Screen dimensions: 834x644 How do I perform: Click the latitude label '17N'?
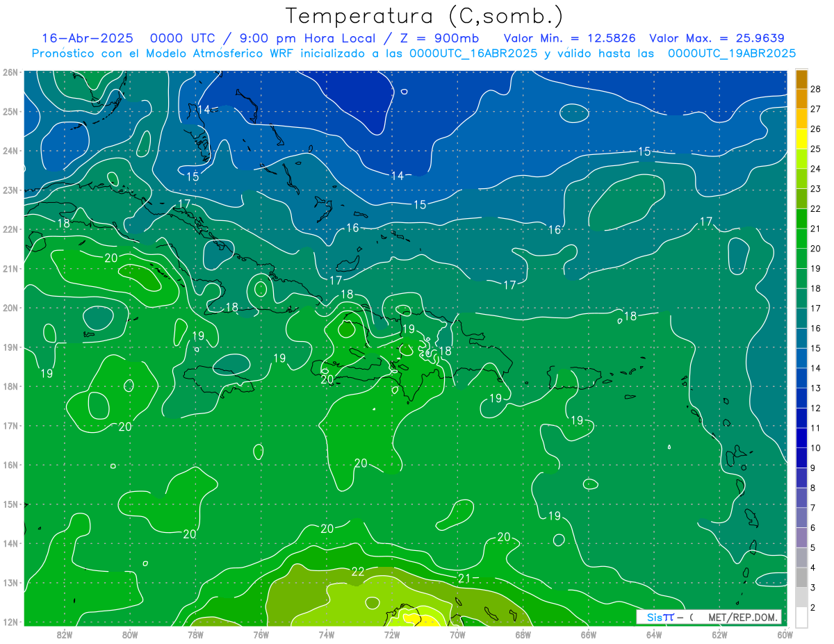coord(10,426)
